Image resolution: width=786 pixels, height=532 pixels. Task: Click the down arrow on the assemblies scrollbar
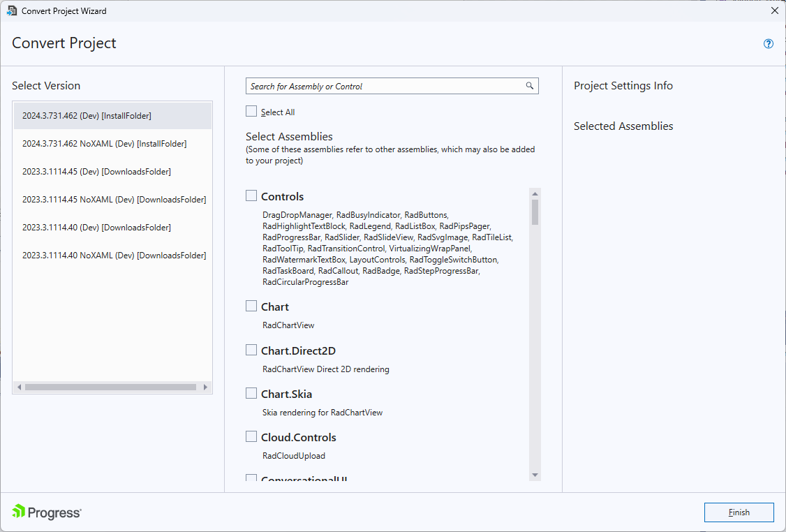pos(535,475)
